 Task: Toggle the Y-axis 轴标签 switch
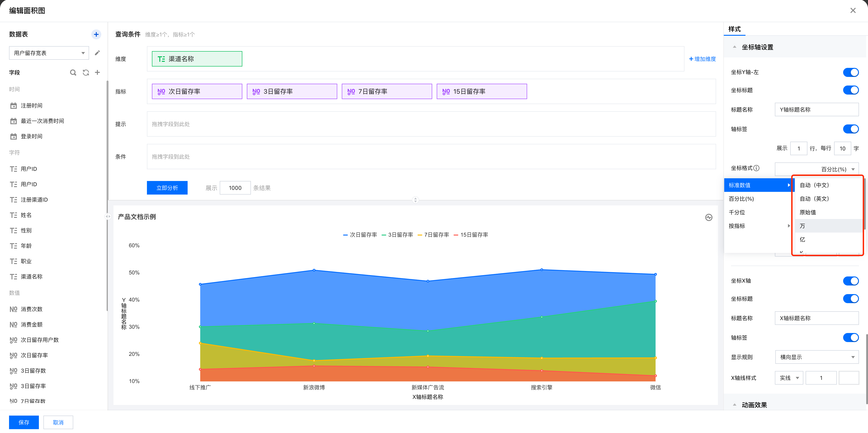[850, 129]
